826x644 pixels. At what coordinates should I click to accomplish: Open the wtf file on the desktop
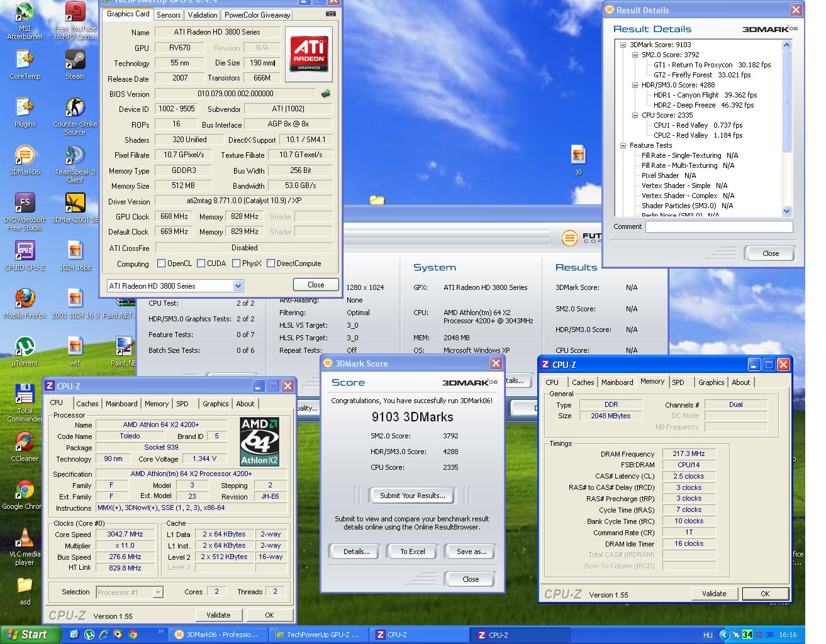75,352
